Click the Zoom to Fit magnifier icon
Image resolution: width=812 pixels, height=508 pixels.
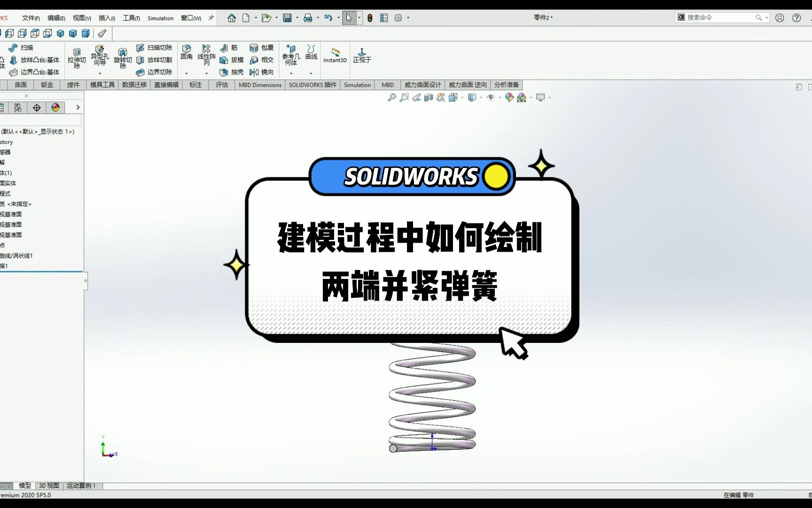click(392, 97)
